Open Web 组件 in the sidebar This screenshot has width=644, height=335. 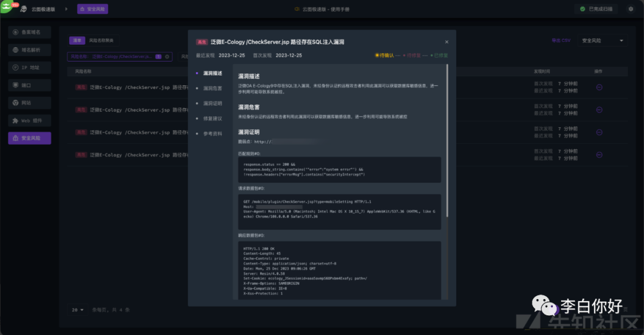point(30,121)
